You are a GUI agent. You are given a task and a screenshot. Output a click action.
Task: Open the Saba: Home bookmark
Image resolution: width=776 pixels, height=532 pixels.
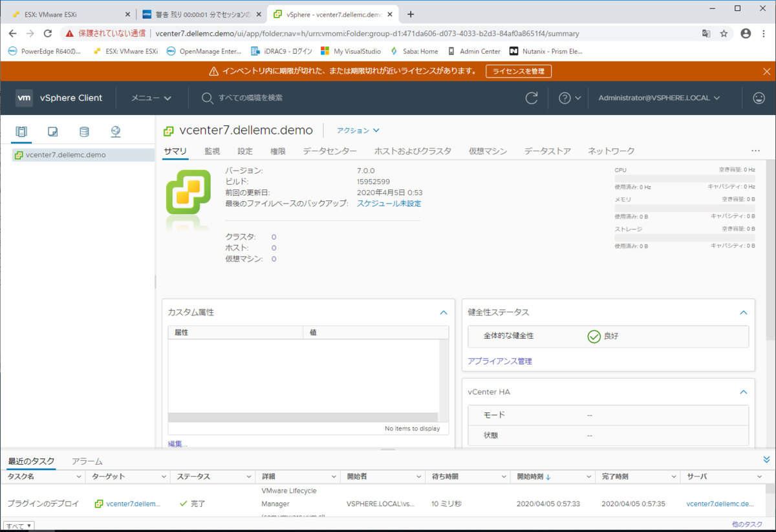click(x=414, y=51)
